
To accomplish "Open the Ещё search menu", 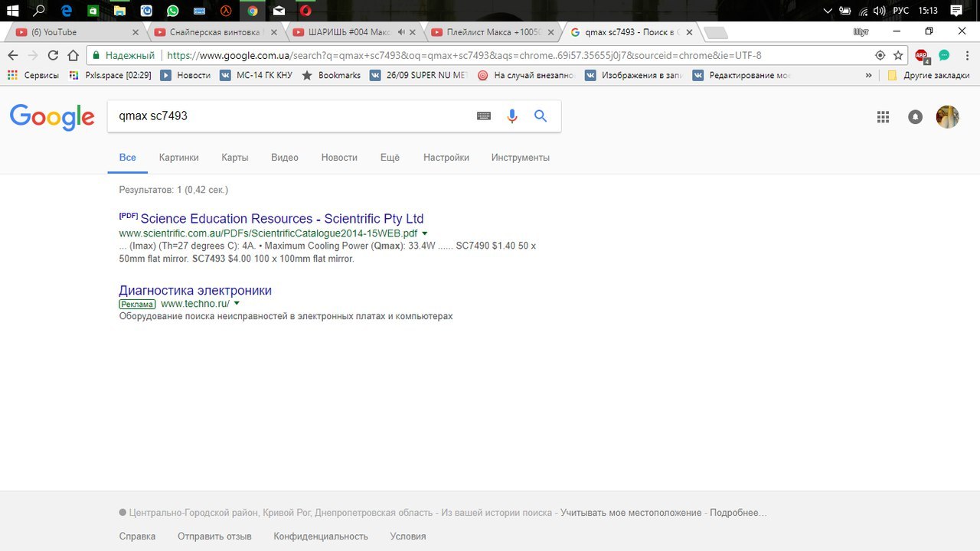I will (x=390, y=158).
